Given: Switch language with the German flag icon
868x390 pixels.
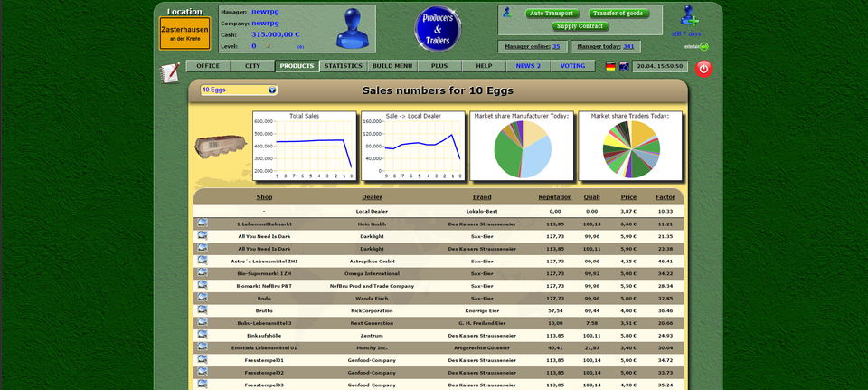Looking at the screenshot, I should (610, 66).
